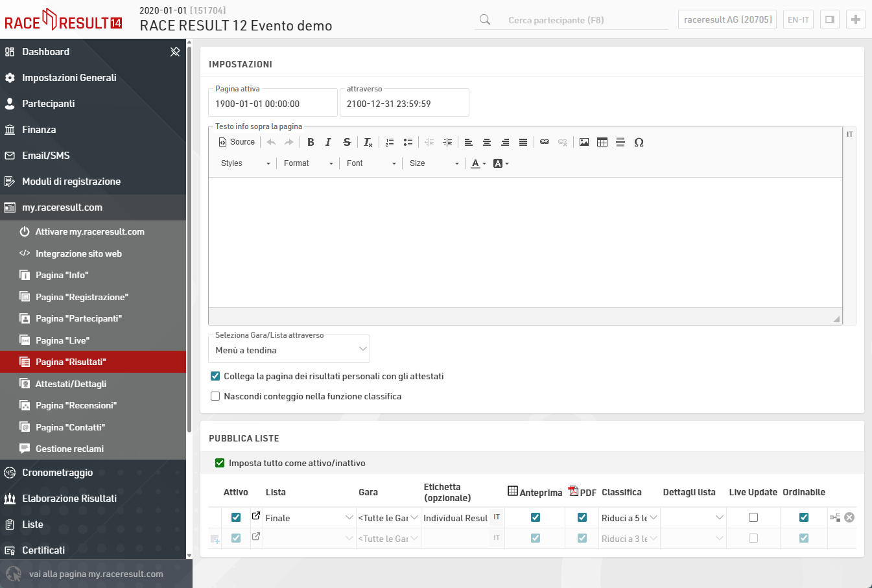872x588 pixels.
Task: Enable 'Nascondi conteggio nella funzione classifica'
Action: pyautogui.click(x=215, y=396)
